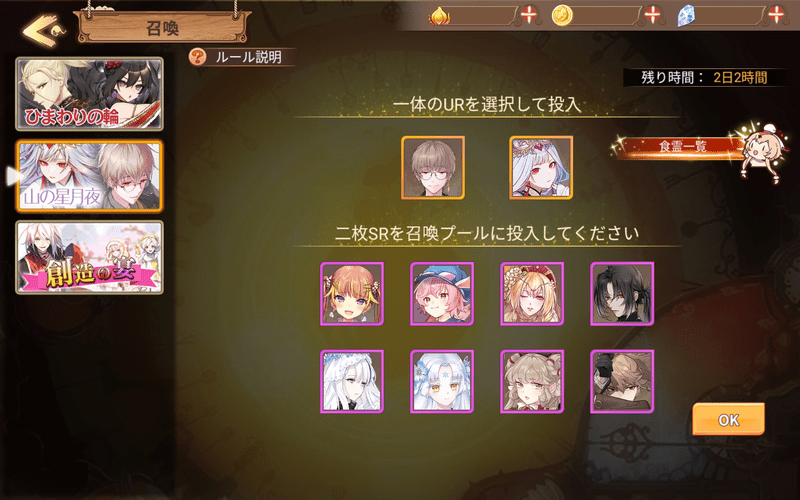Pick the winking blonde SR character
This screenshot has height=500, width=800.
[532, 294]
